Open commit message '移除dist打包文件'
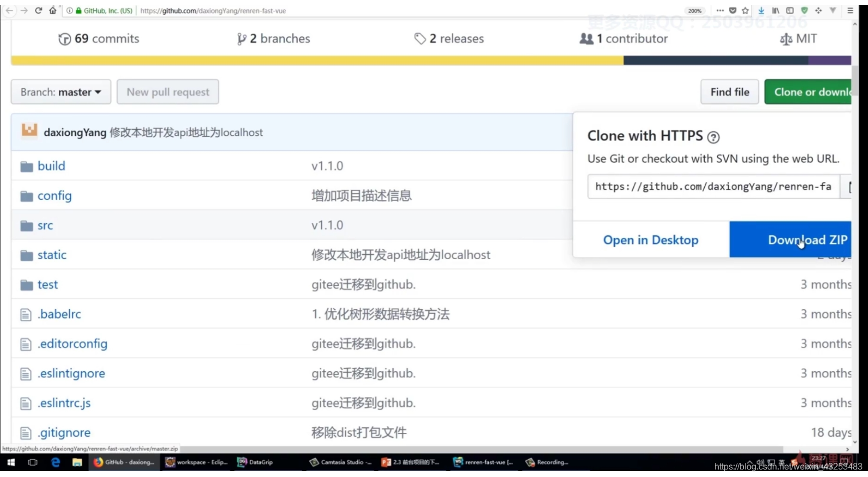This screenshot has width=868, height=477. 359,432
